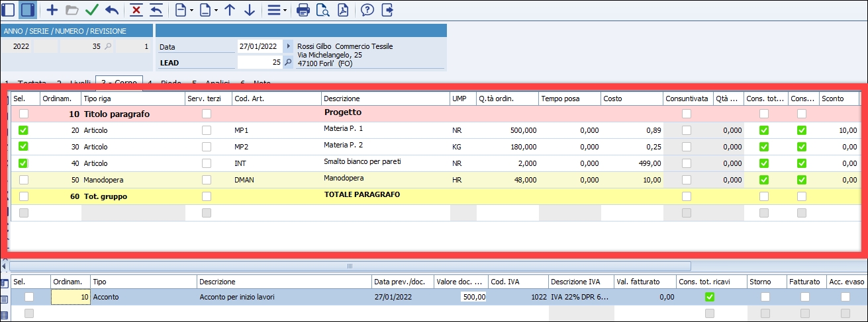Toggle Cons. tot. ricavi checkbox for Acconto

(x=710, y=298)
